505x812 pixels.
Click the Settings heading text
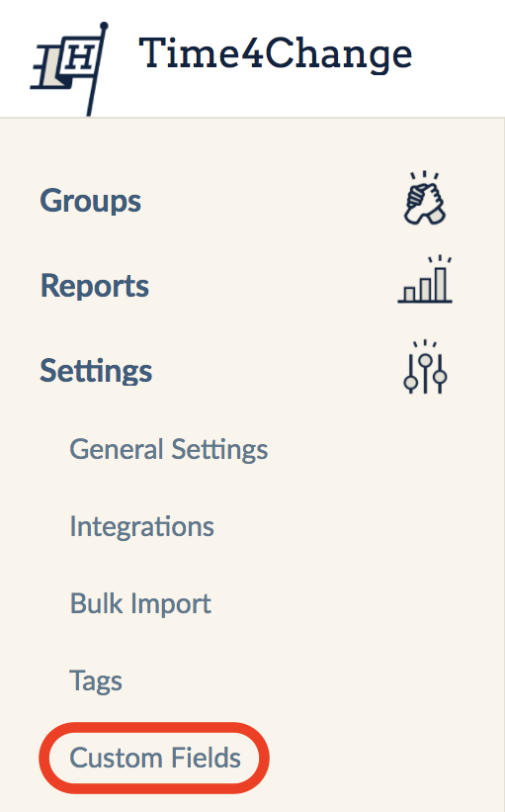[96, 371]
